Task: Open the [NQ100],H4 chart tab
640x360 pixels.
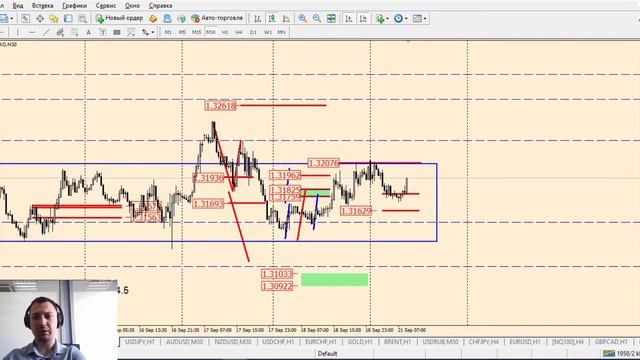Action: click(x=567, y=342)
